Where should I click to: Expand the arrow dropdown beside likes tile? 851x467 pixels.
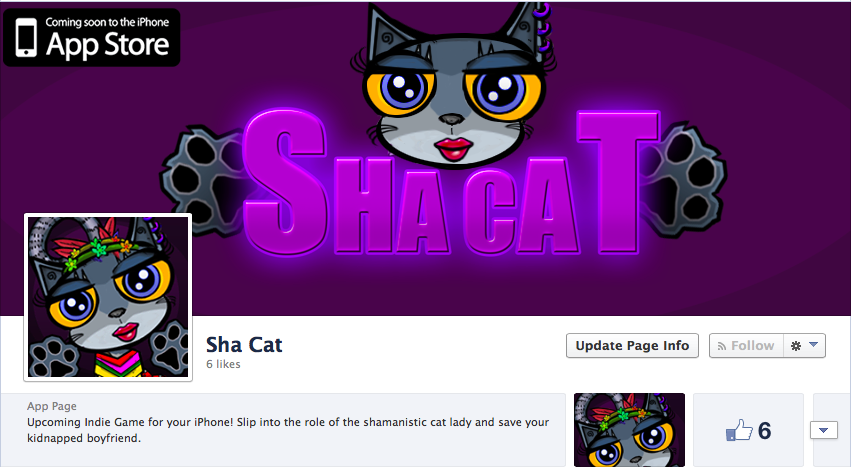coord(824,430)
